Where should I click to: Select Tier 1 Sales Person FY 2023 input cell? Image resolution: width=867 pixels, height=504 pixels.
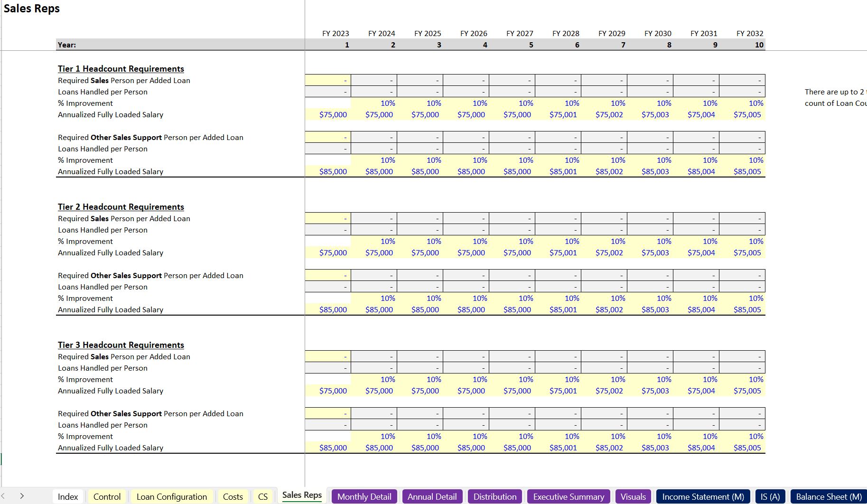(328, 80)
